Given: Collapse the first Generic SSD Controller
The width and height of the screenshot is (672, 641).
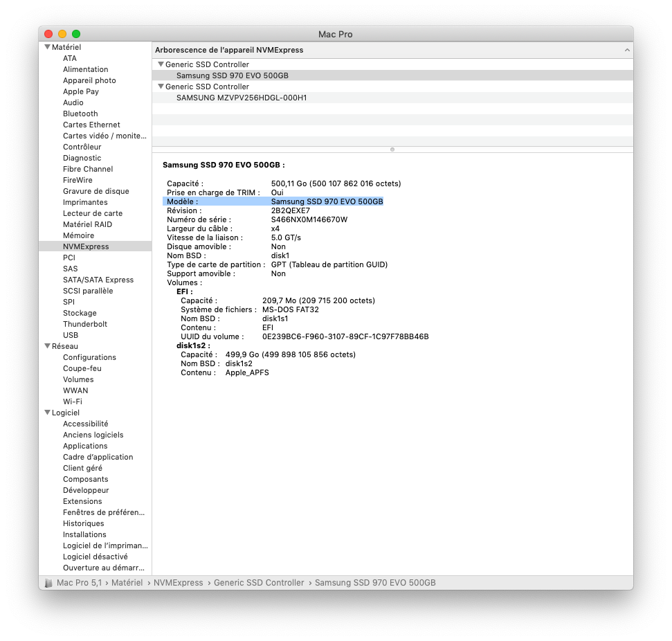Looking at the screenshot, I should coord(161,64).
